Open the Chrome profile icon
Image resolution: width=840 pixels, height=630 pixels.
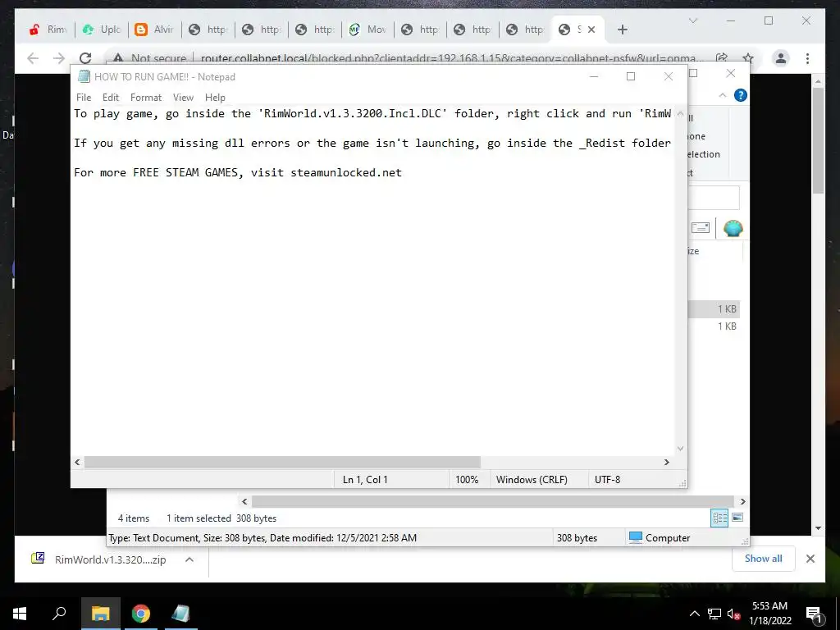(781, 58)
